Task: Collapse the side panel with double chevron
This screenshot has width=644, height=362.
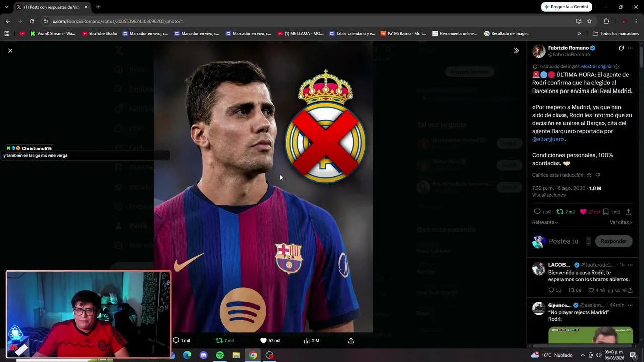Action: (516, 50)
